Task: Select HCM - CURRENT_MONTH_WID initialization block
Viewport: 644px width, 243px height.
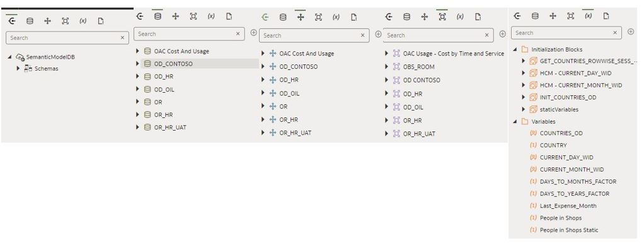Action: pyautogui.click(x=581, y=85)
